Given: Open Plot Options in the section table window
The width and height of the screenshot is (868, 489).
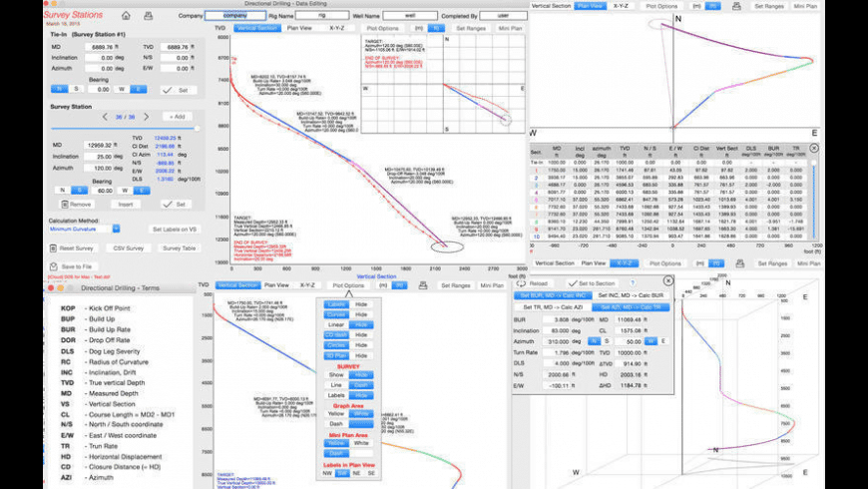Looking at the screenshot, I should (661, 6).
